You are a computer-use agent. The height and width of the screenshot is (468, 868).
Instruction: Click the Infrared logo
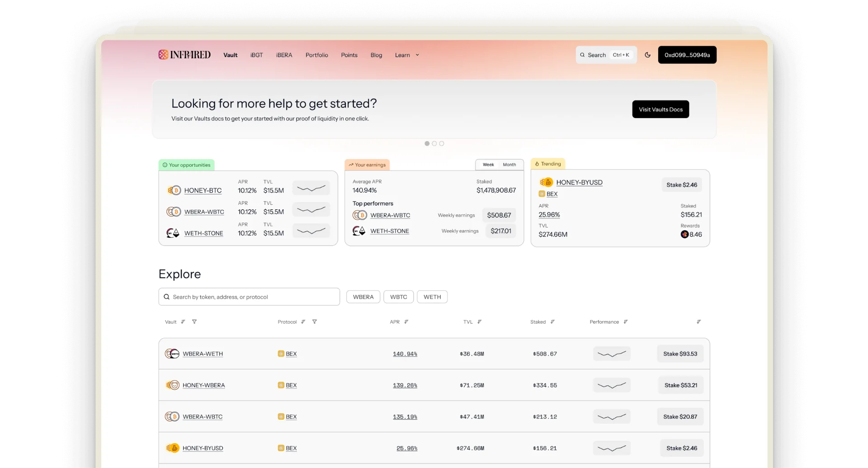(184, 55)
